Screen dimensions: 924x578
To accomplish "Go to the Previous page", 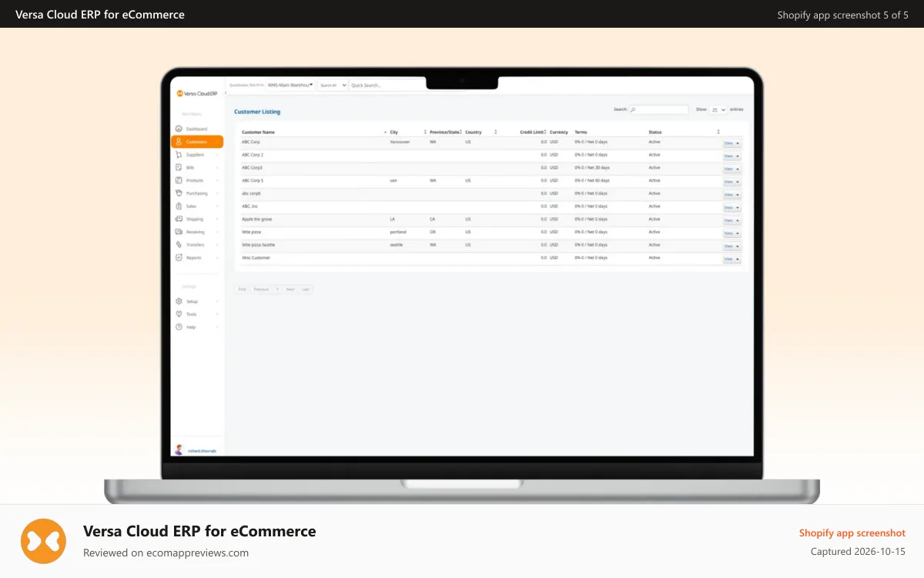I will point(262,289).
